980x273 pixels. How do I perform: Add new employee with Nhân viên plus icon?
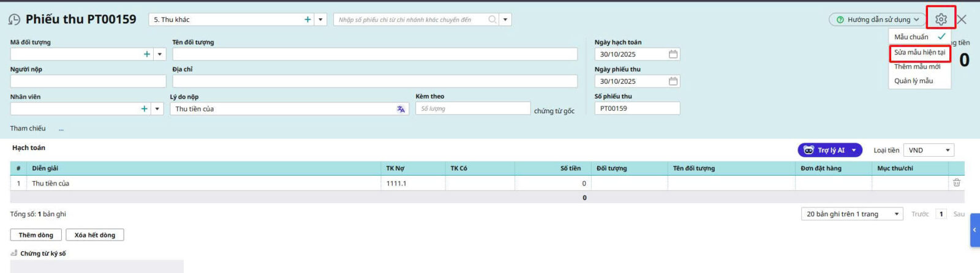[x=144, y=109]
